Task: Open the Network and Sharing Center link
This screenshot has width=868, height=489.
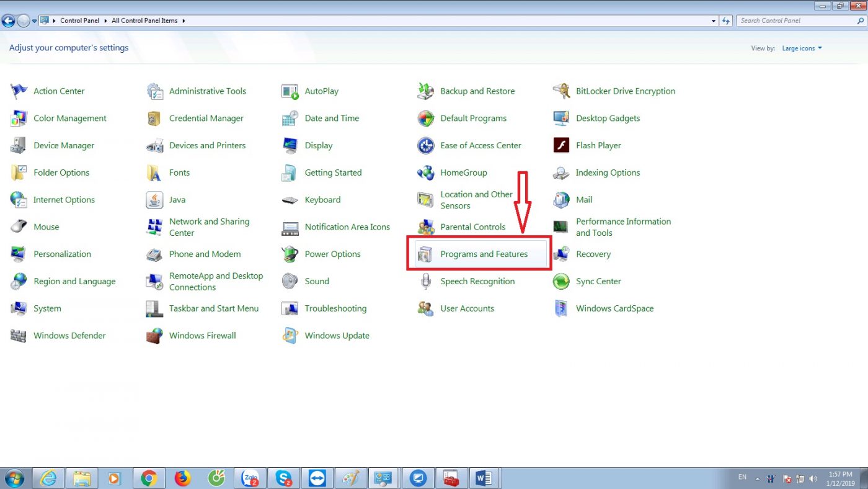Action: (209, 227)
